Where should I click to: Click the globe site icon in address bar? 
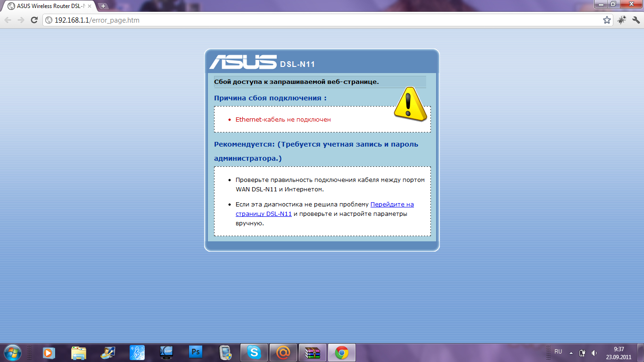tap(49, 20)
